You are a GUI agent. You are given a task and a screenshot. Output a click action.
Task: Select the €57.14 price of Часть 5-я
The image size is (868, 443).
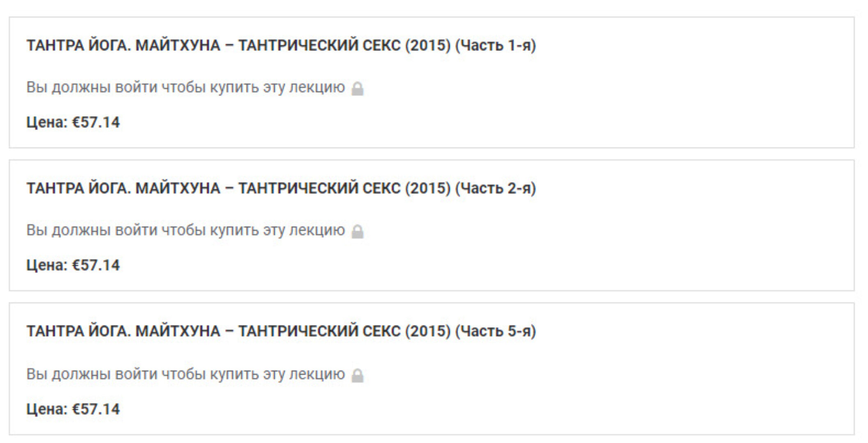click(96, 409)
